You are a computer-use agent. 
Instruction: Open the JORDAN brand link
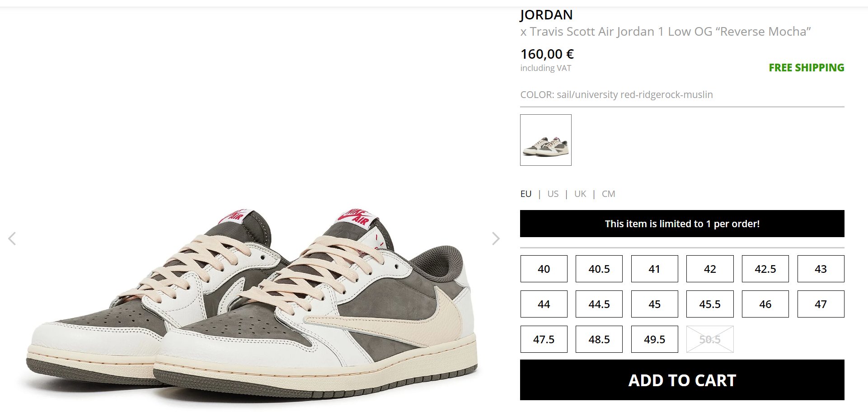point(546,15)
